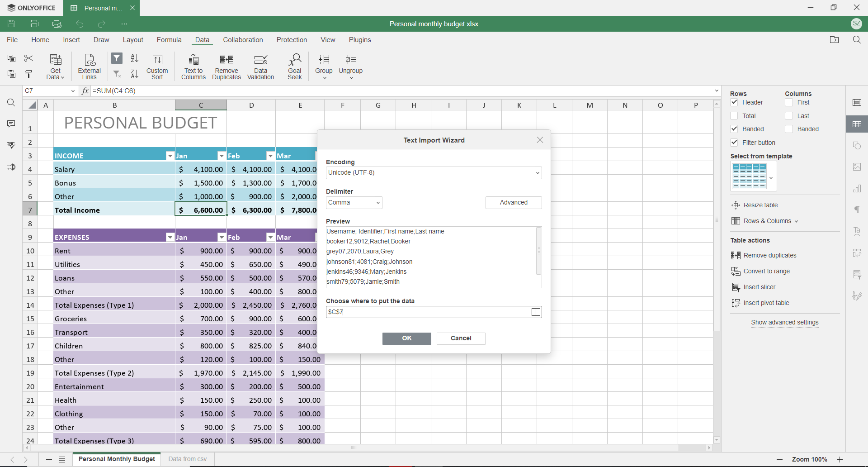Image resolution: width=868 pixels, height=467 pixels.
Task: Sort ascending A to Z
Action: pyautogui.click(x=135, y=58)
